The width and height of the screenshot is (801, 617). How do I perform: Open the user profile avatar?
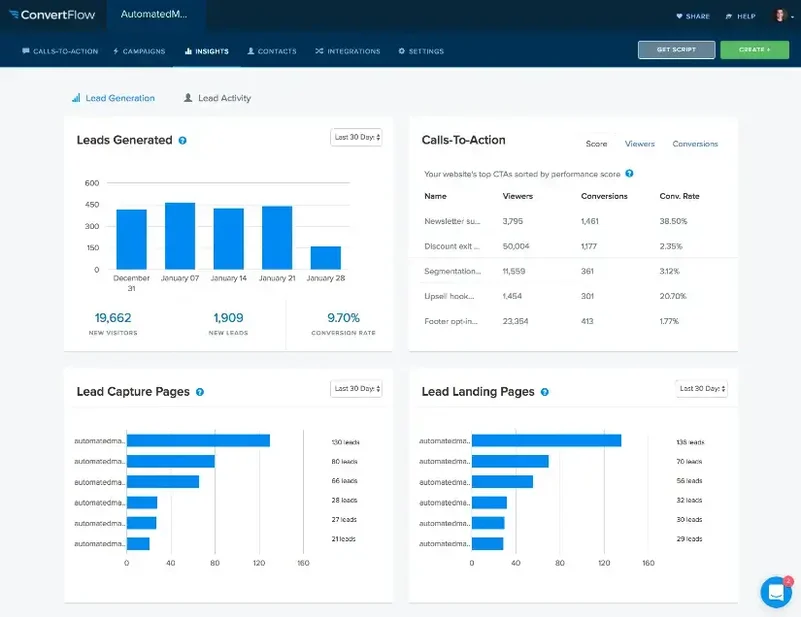click(x=781, y=16)
